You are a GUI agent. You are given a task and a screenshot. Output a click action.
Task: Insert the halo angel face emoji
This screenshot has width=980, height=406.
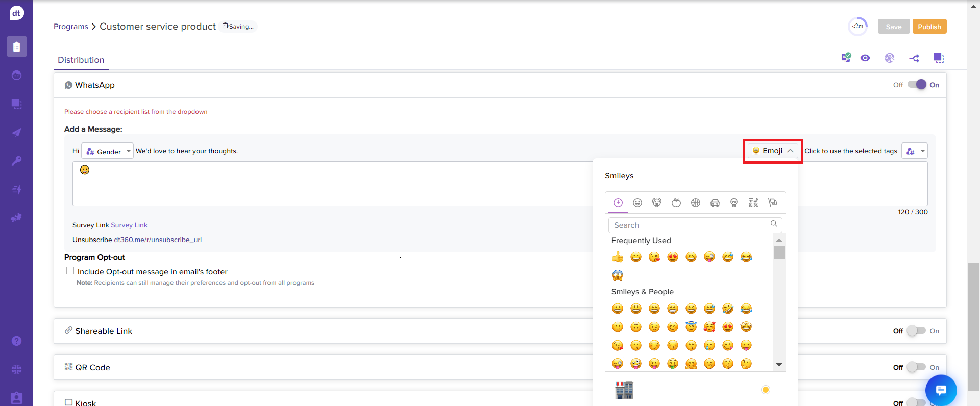click(x=691, y=327)
